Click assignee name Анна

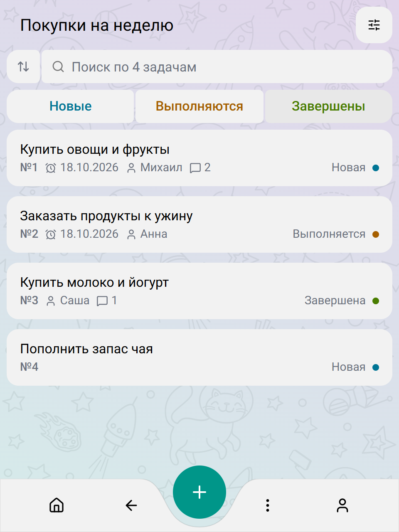[154, 234]
